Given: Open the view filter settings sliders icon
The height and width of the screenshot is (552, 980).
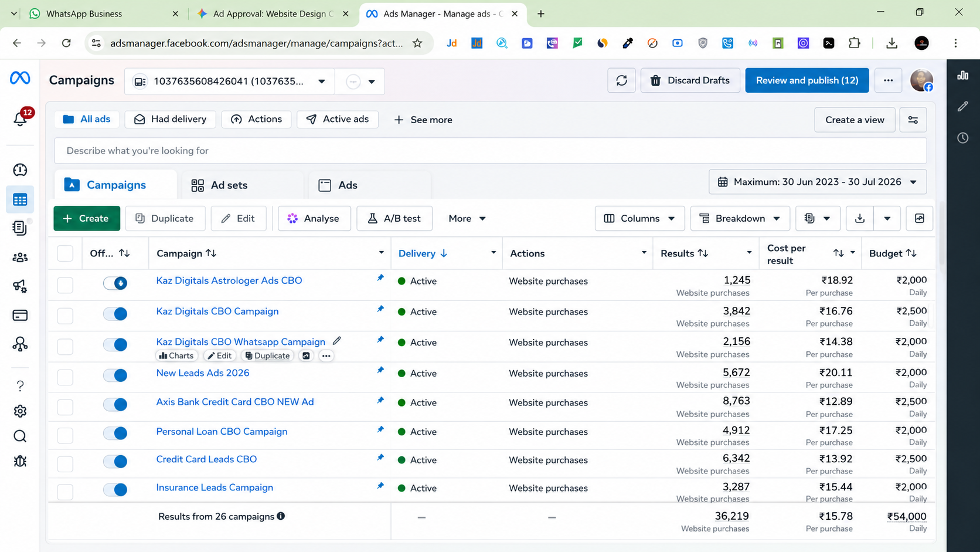Looking at the screenshot, I should point(913,120).
